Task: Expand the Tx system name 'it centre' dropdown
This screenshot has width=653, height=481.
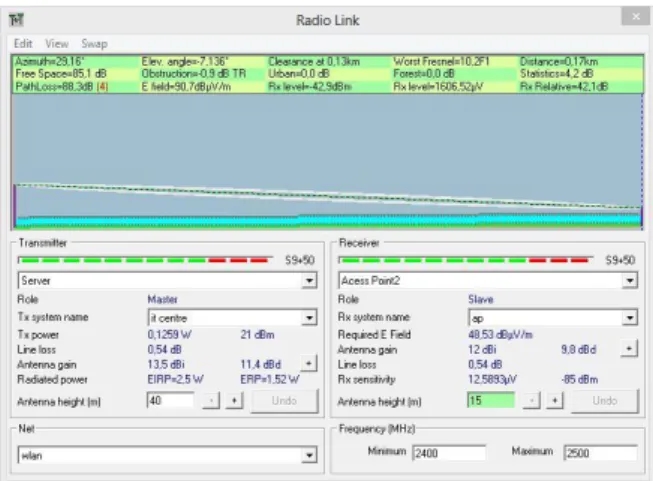Action: [x=309, y=318]
